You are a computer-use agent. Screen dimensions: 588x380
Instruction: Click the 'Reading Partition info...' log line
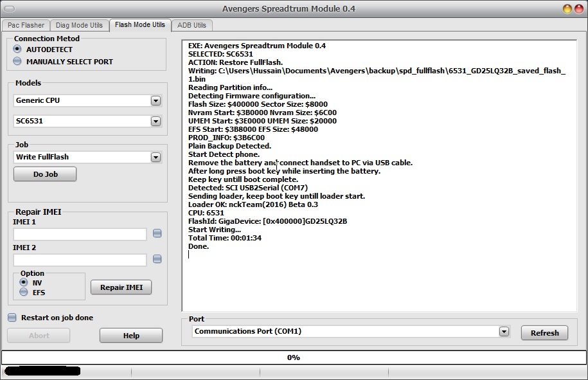[230, 87]
